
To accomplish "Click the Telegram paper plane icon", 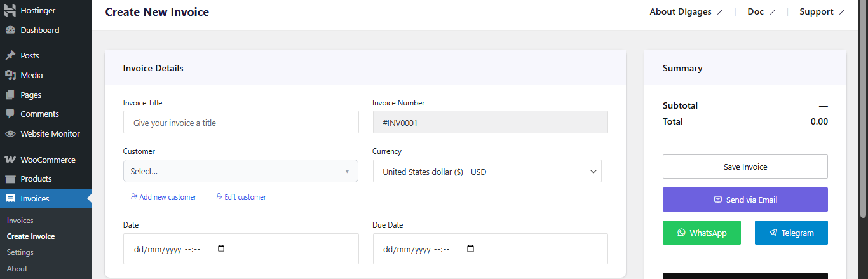I will pyautogui.click(x=773, y=233).
